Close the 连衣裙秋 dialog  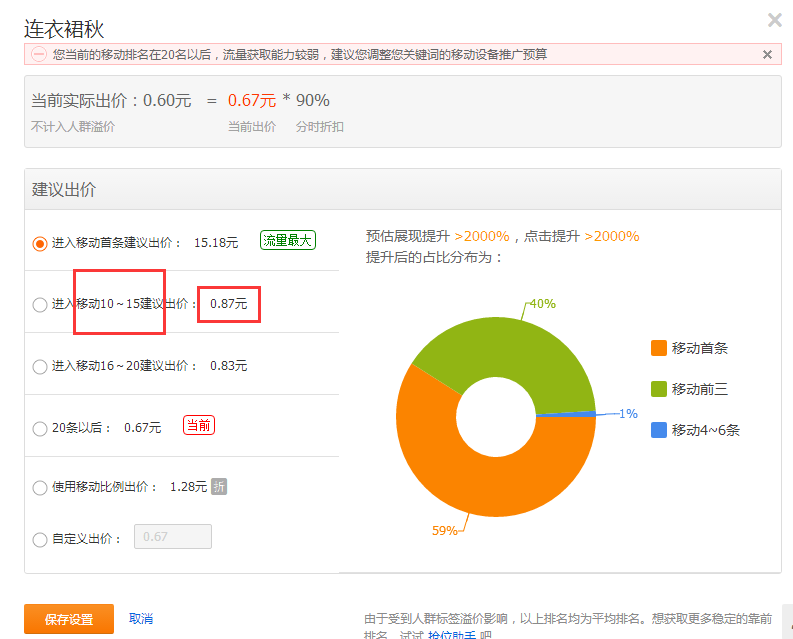pos(774,20)
